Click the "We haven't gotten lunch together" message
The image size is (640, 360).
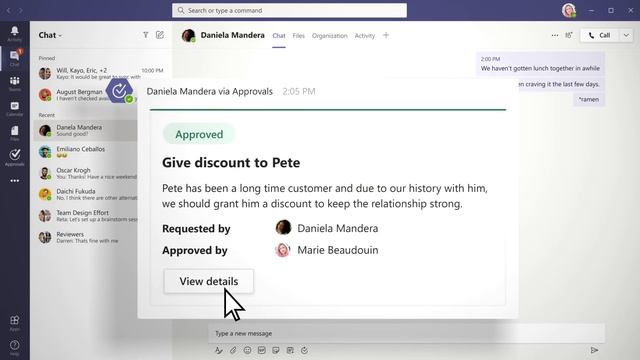540,64
